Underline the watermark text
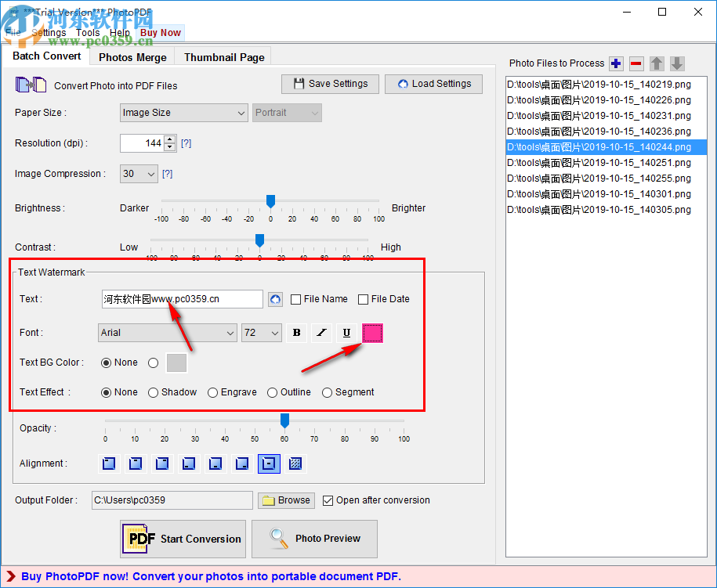The image size is (717, 588). 346,333
